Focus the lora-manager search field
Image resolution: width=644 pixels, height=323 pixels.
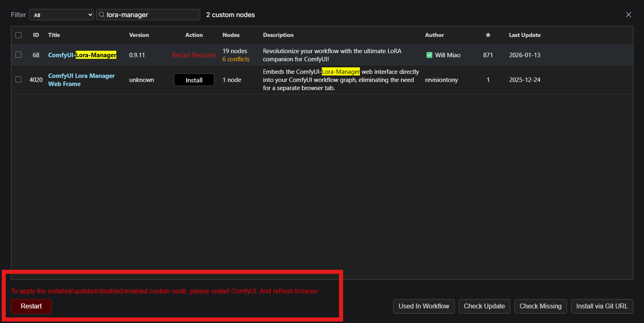click(x=148, y=15)
